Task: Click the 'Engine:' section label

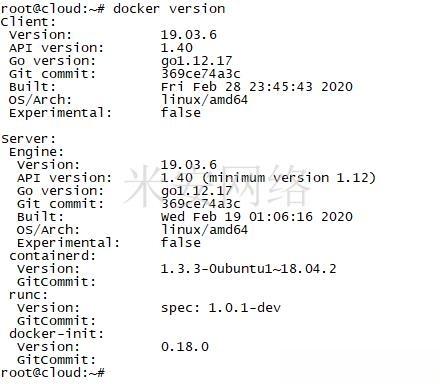Action: coord(36,152)
